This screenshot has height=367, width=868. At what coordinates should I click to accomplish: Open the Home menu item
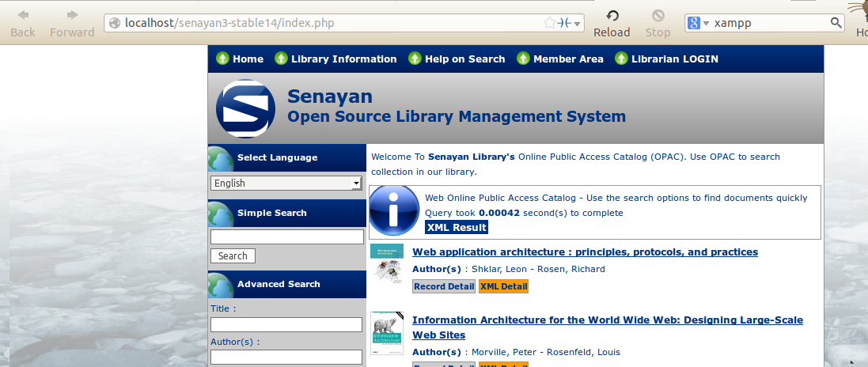click(x=248, y=59)
